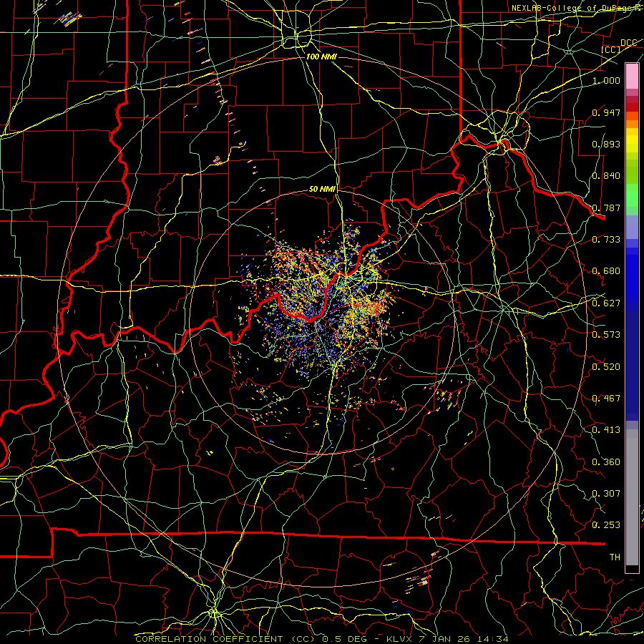Pick the bright green segment of the color bar
Image resolution: width=644 pixels, height=644 pixels.
(632, 195)
